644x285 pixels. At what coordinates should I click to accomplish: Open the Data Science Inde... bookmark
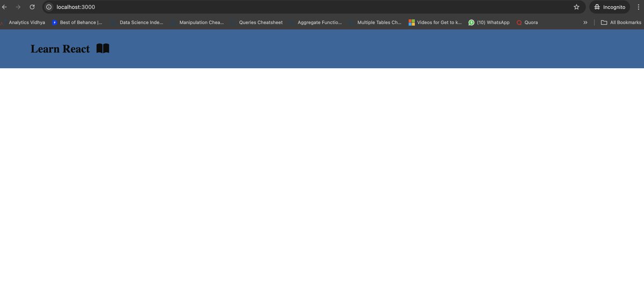point(137,23)
